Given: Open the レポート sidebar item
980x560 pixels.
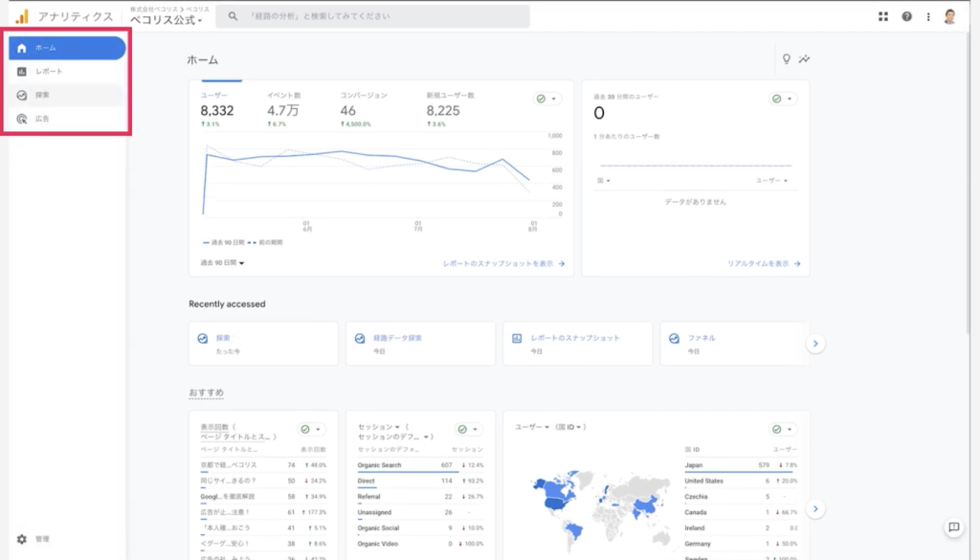Looking at the screenshot, I should 67,71.
